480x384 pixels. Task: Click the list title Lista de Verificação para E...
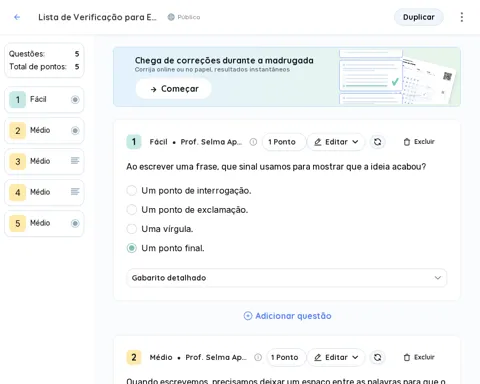coord(97,17)
